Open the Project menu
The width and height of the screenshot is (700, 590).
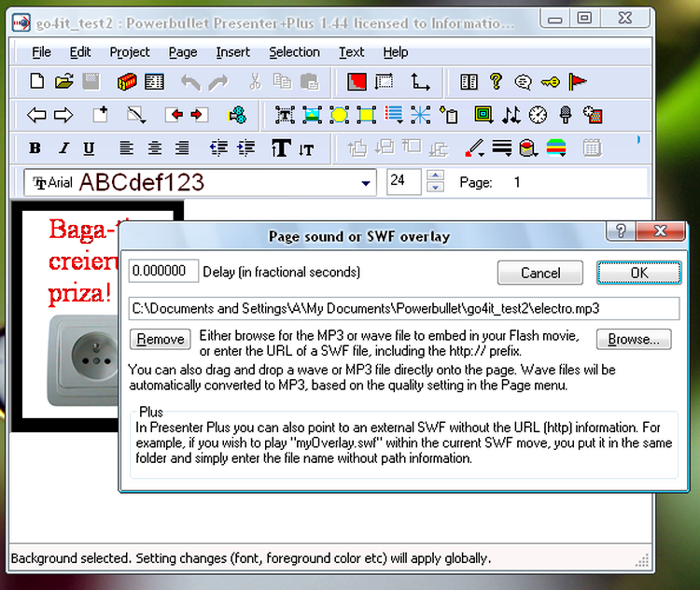click(130, 52)
